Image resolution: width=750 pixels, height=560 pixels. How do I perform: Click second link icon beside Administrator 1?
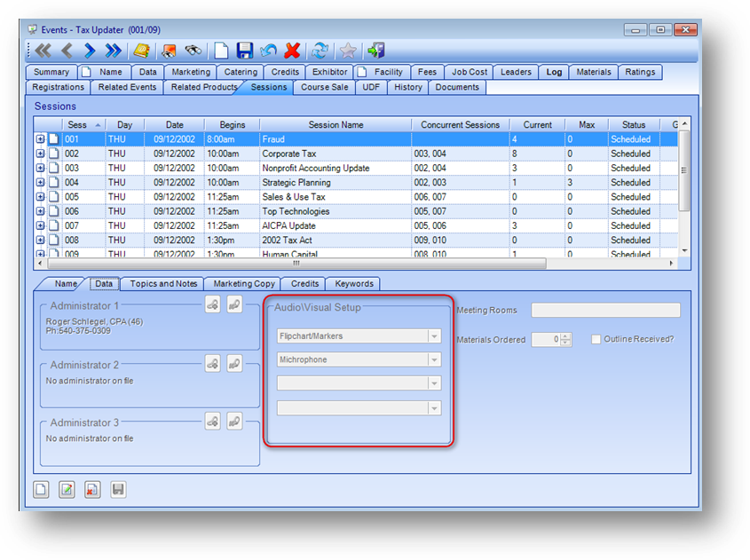point(234,304)
